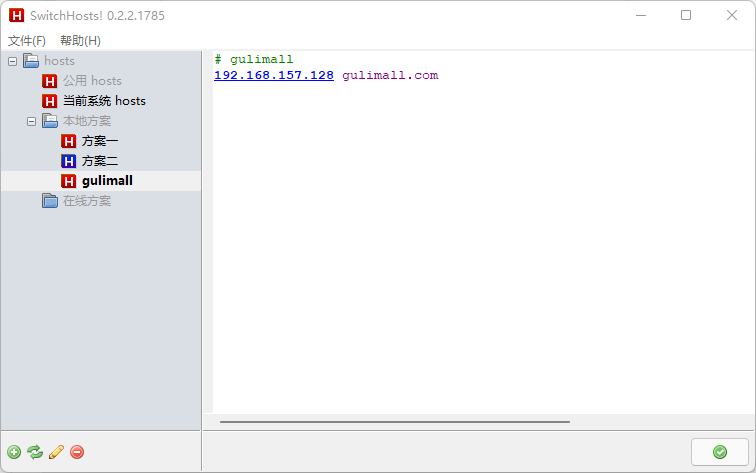This screenshot has height=473, width=756.
Task: Select the gulimall scheme in the tree
Action: (x=107, y=181)
